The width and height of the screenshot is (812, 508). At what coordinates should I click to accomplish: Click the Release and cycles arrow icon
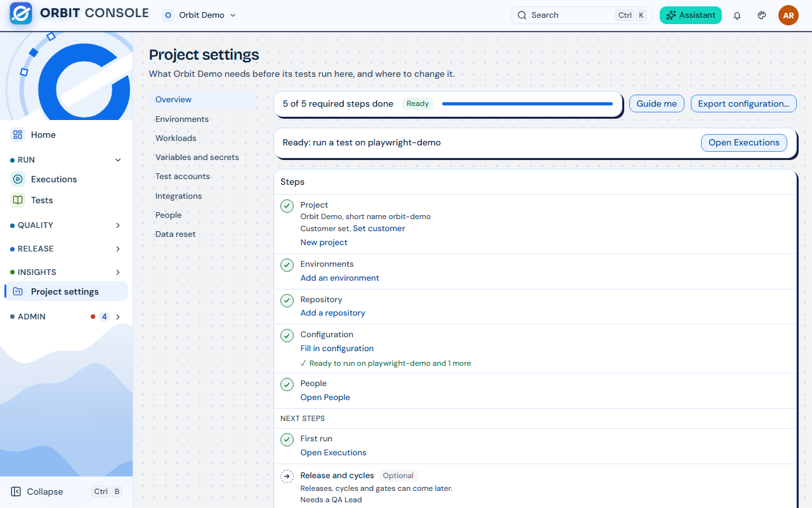(287, 476)
